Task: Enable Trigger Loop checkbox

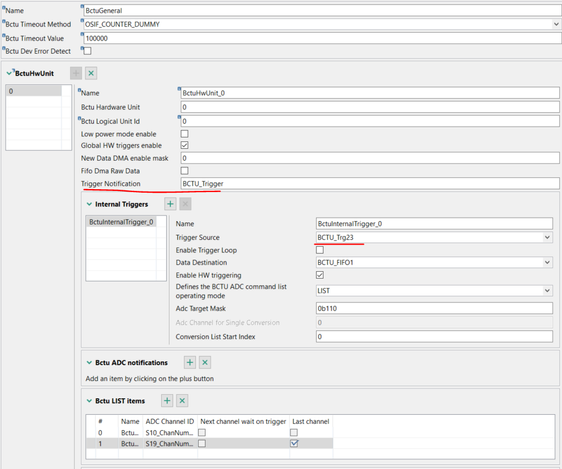Action: 320,250
